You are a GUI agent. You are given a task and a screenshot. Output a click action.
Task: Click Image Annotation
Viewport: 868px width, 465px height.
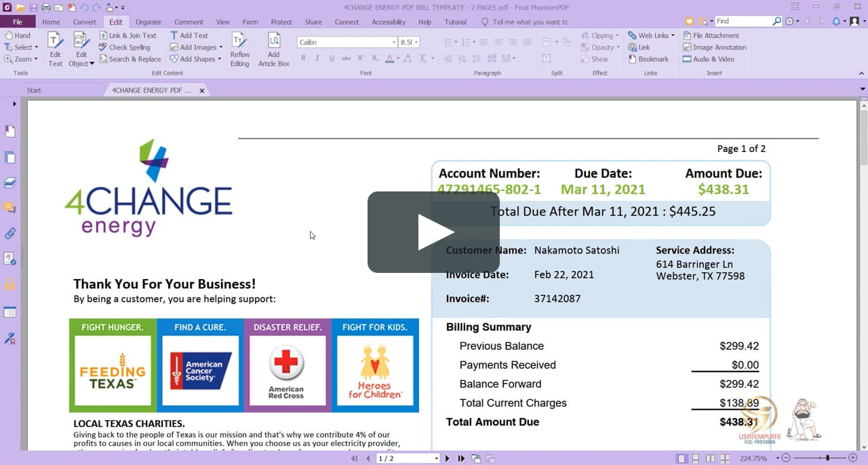click(715, 48)
